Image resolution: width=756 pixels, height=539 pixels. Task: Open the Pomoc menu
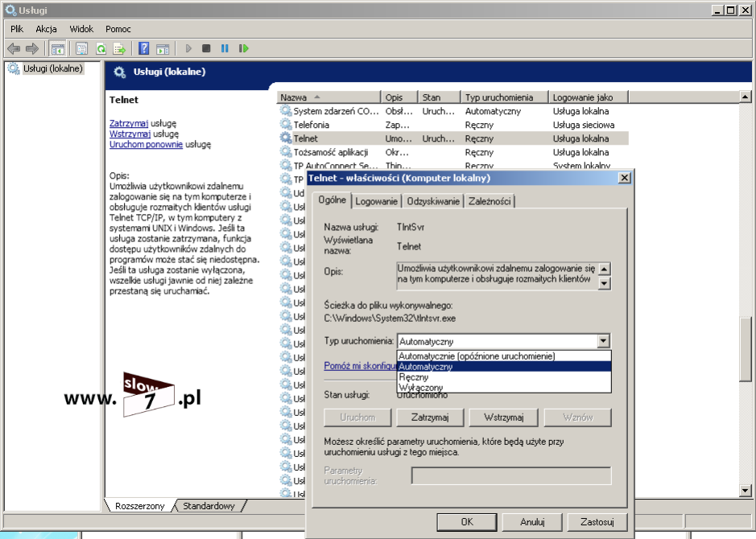pyautogui.click(x=118, y=29)
